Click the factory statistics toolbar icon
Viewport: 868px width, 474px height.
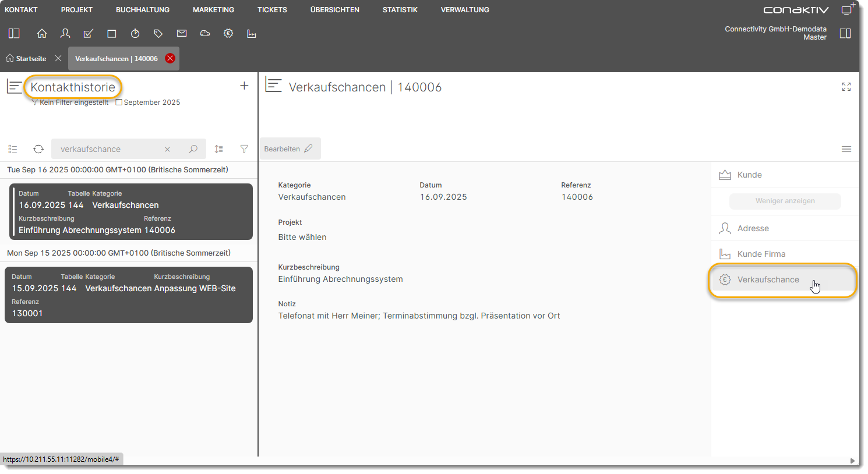click(252, 34)
